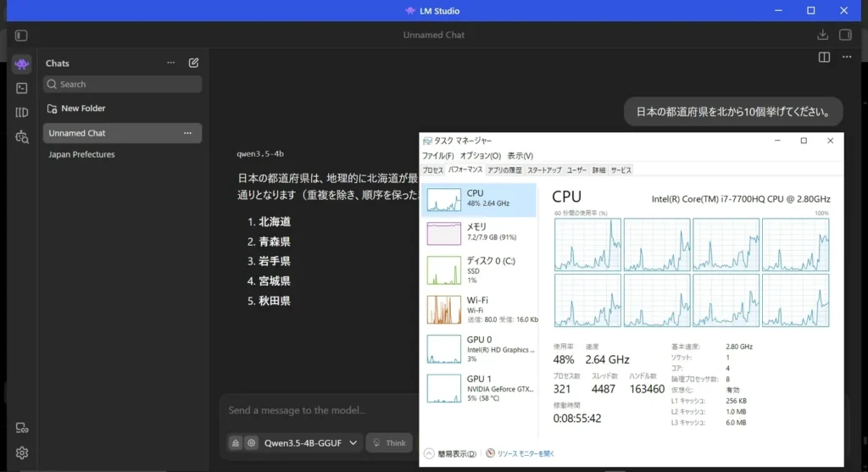Select GPU 1 NVIDIA GeForce GTX
Viewport: 868px width, 472px height.
pos(480,388)
